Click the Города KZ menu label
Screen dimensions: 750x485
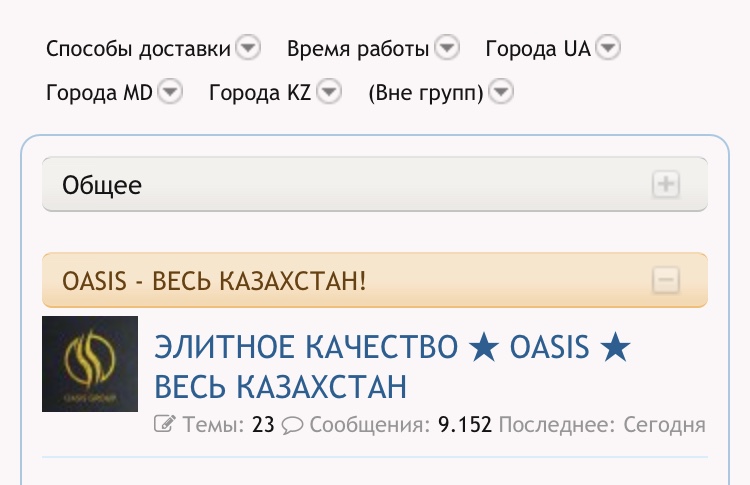tap(260, 93)
